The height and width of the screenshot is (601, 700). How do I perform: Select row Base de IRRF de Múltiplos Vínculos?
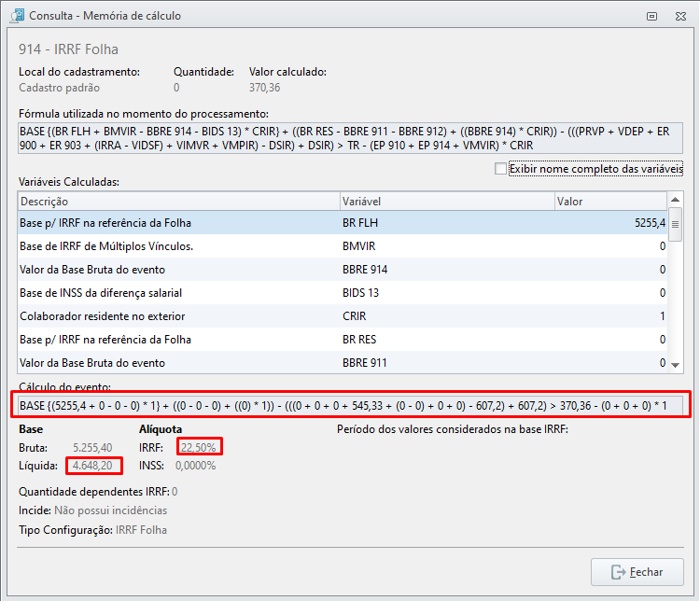[x=343, y=246]
